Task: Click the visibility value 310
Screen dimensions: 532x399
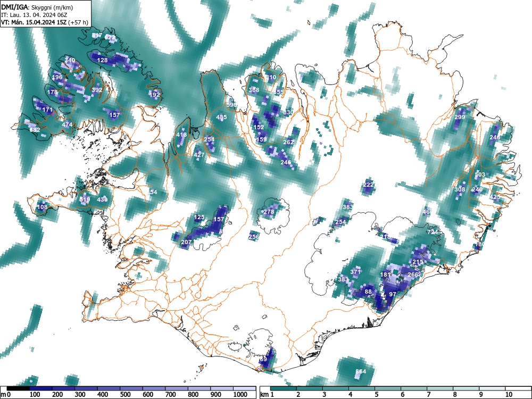Action: click(271, 77)
